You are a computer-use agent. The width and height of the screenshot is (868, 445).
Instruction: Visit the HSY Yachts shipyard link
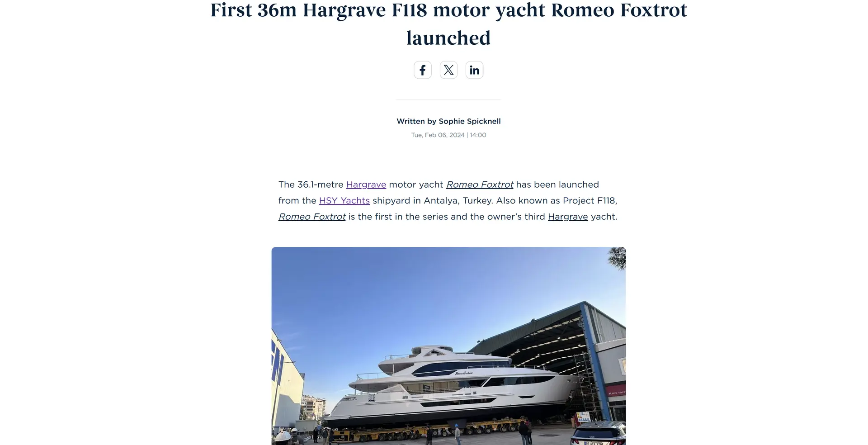click(344, 200)
